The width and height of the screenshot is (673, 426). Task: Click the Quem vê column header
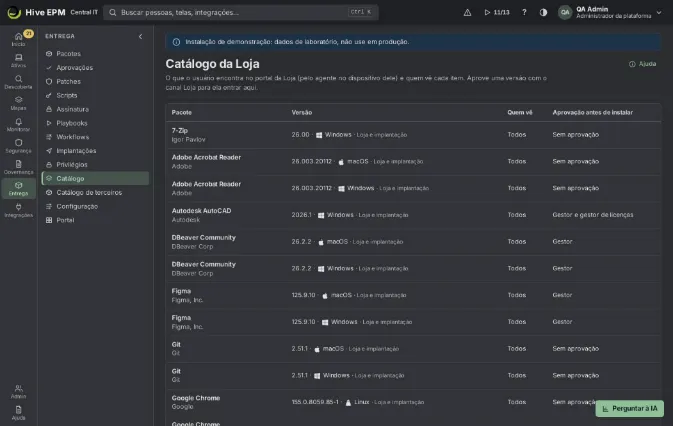click(520, 112)
